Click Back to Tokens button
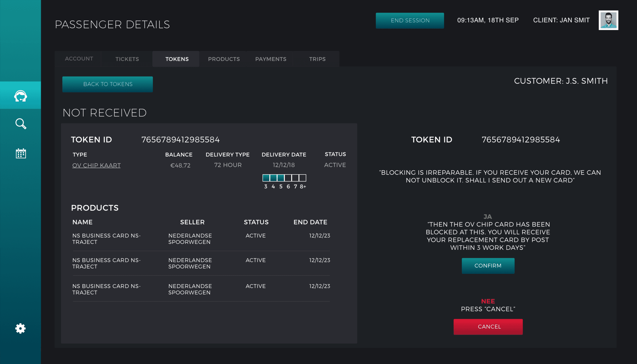The image size is (637, 364). click(x=108, y=84)
